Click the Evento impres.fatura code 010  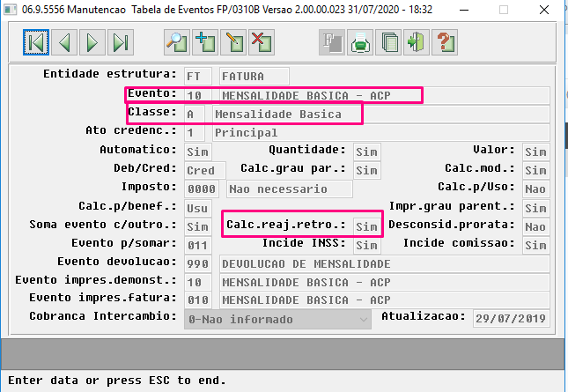(x=198, y=300)
